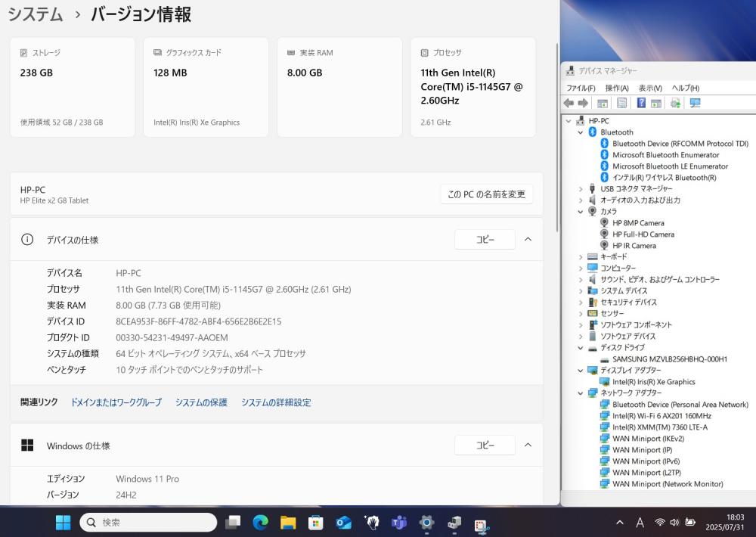Launch Microsoft Edge from taskbar
Screen dimensions: 756x537
click(x=260, y=522)
